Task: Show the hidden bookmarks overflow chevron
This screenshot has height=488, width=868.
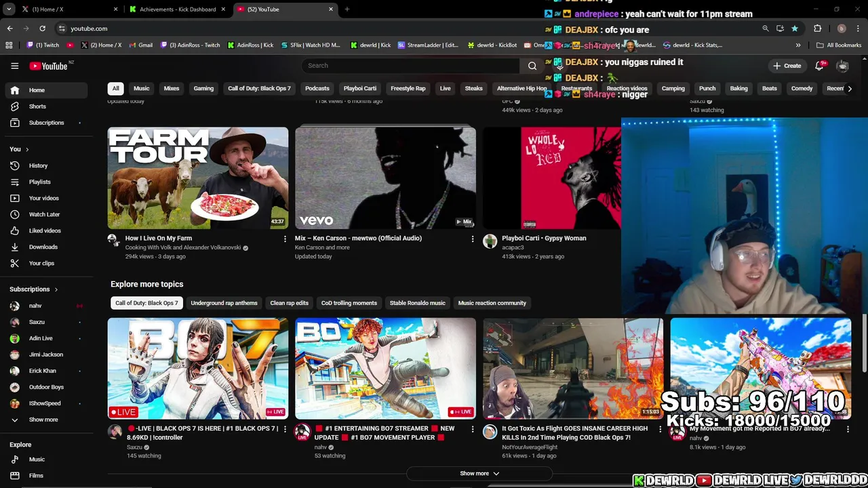Action: click(798, 45)
